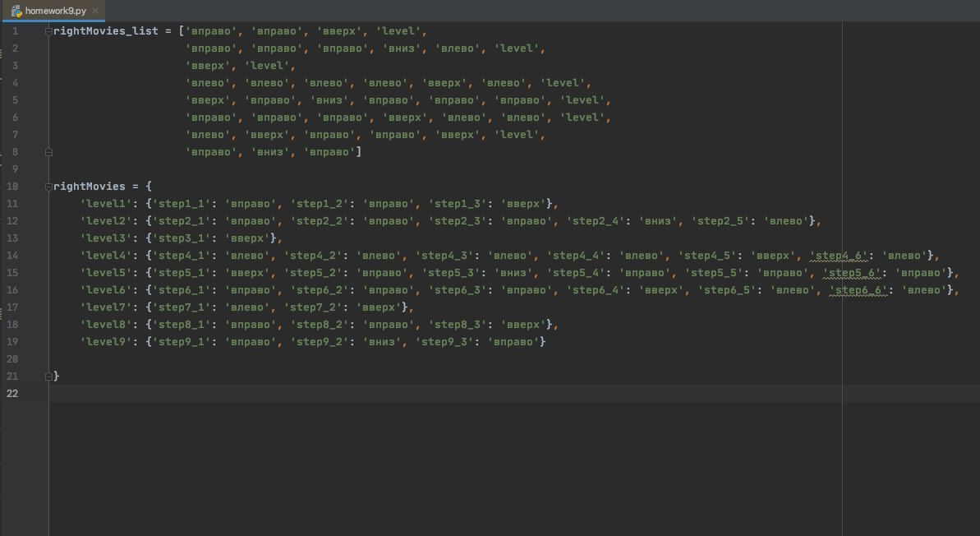980x536 pixels.
Task: Click the 'step4_5' key
Action: pos(707,255)
